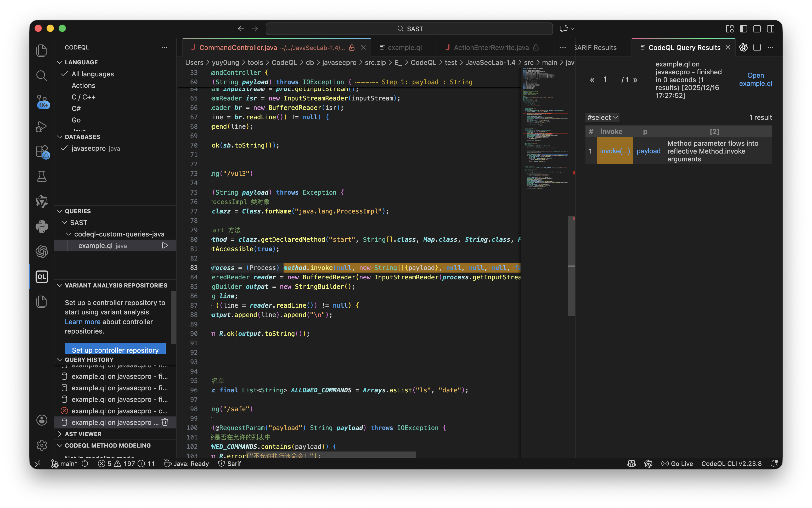Screen dimensions: 812x508
Task: Open the #select result set dropdown
Action: point(602,118)
